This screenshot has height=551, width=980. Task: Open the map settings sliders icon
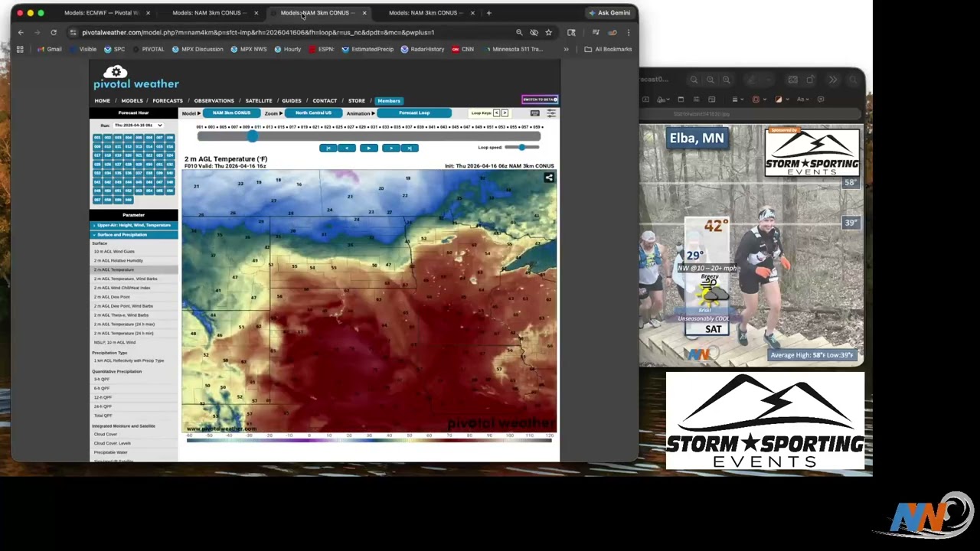[x=550, y=113]
